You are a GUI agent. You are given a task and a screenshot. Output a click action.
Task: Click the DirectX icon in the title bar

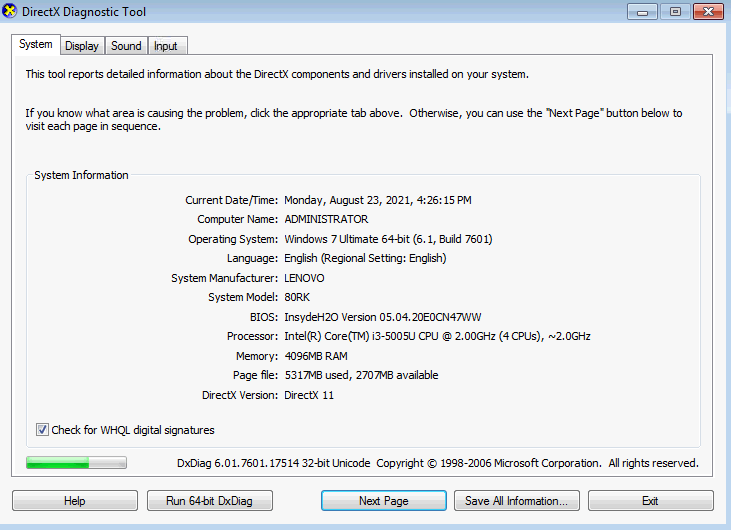(x=9, y=11)
